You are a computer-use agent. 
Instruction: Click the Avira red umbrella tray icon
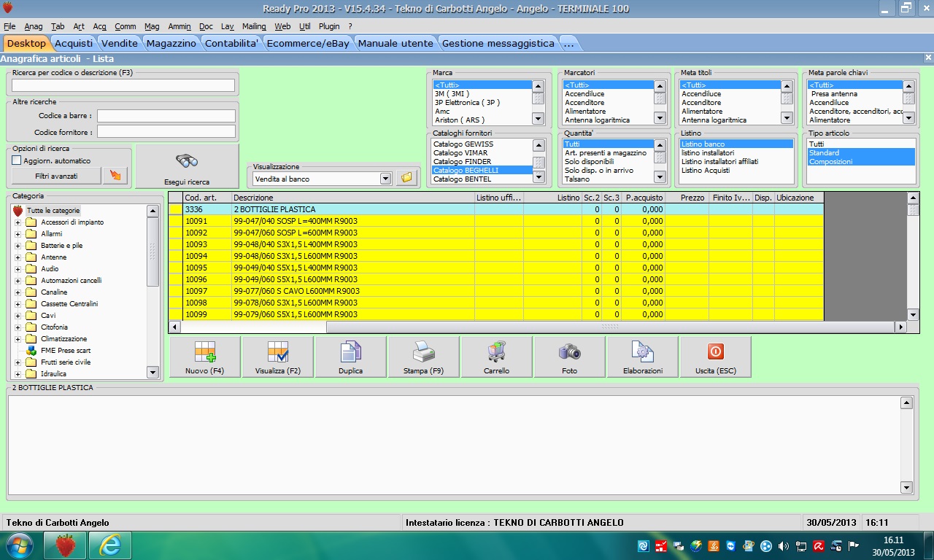point(819,545)
